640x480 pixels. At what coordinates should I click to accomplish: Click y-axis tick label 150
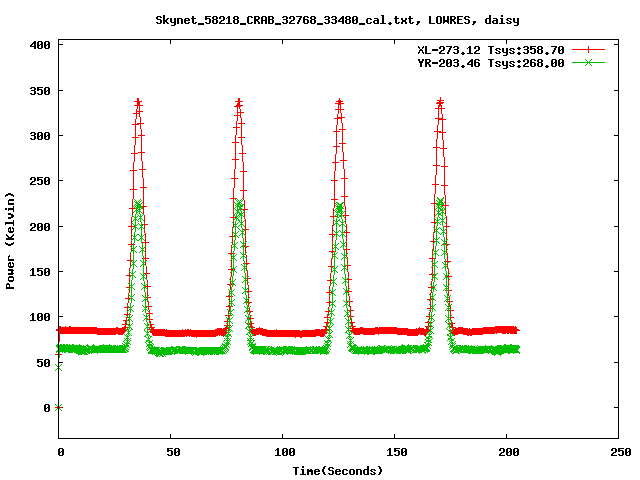click(x=40, y=272)
